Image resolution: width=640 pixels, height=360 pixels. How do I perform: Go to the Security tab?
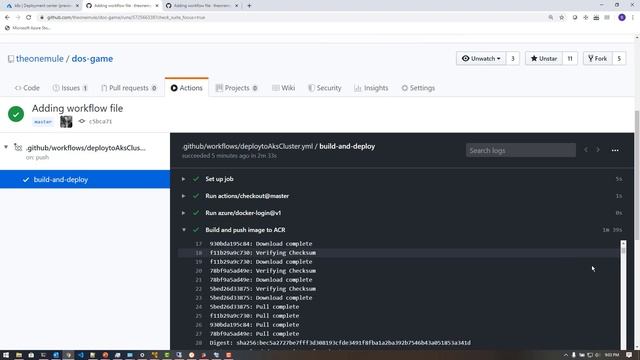tap(324, 88)
